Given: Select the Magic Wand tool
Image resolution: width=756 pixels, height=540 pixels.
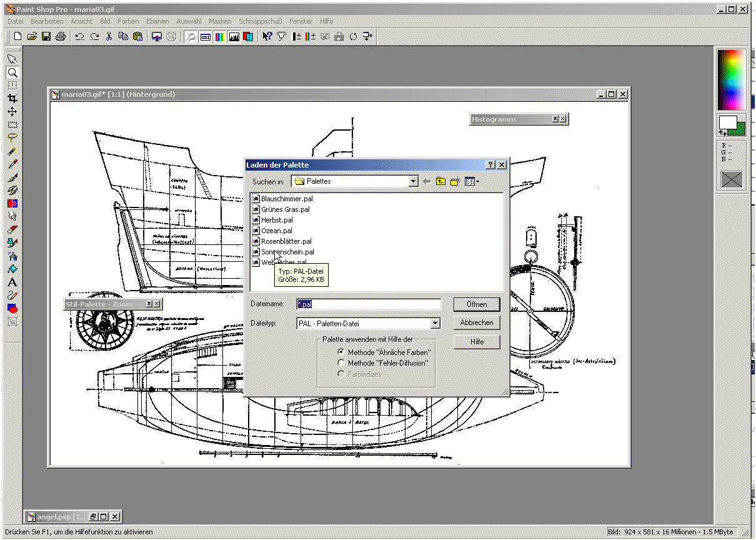Looking at the screenshot, I should pos(12,151).
